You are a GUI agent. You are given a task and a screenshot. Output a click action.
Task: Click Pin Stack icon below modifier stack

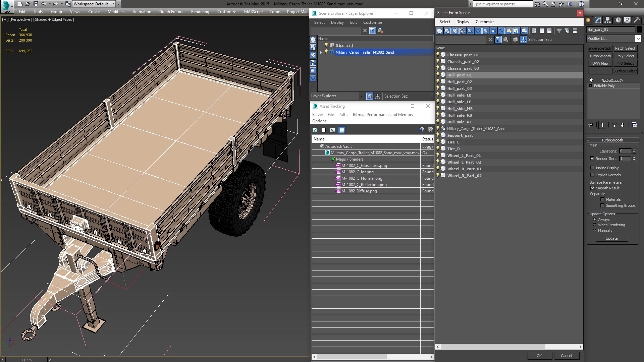(x=591, y=125)
